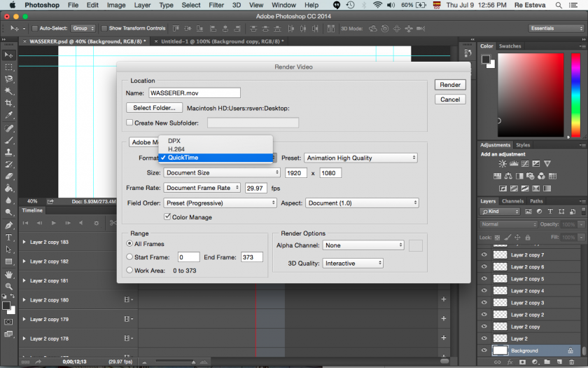Hide Layer 2 copy 7 visibility

coord(484,254)
